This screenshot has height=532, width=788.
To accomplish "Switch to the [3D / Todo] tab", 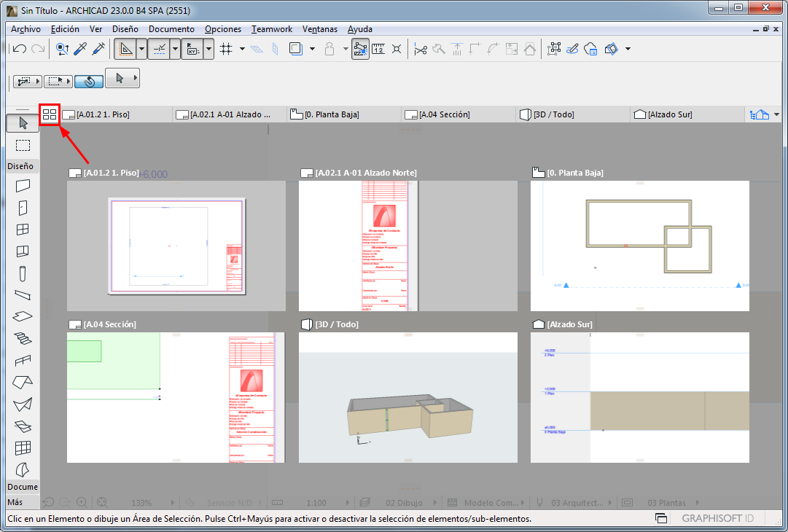I will [x=550, y=114].
